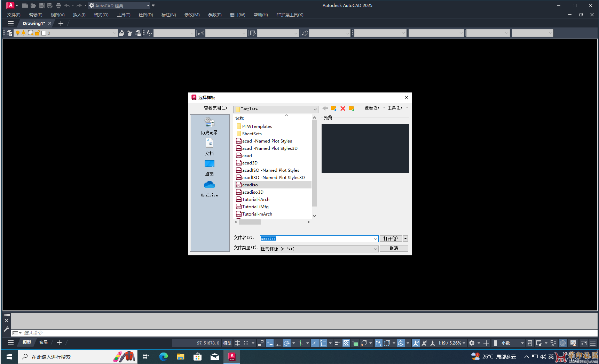Switch to the 布局 layout tab
This screenshot has width=599, height=364.
tap(44, 342)
